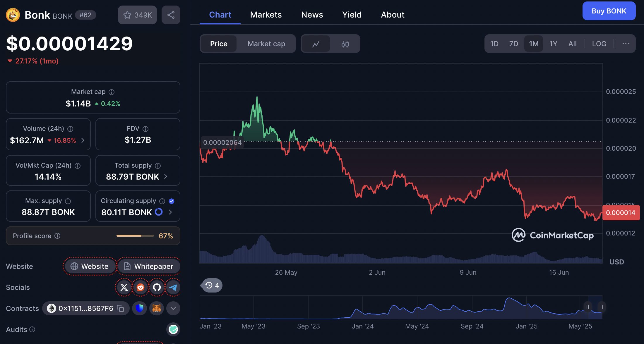Toggle LOG scale on chart

tap(599, 44)
